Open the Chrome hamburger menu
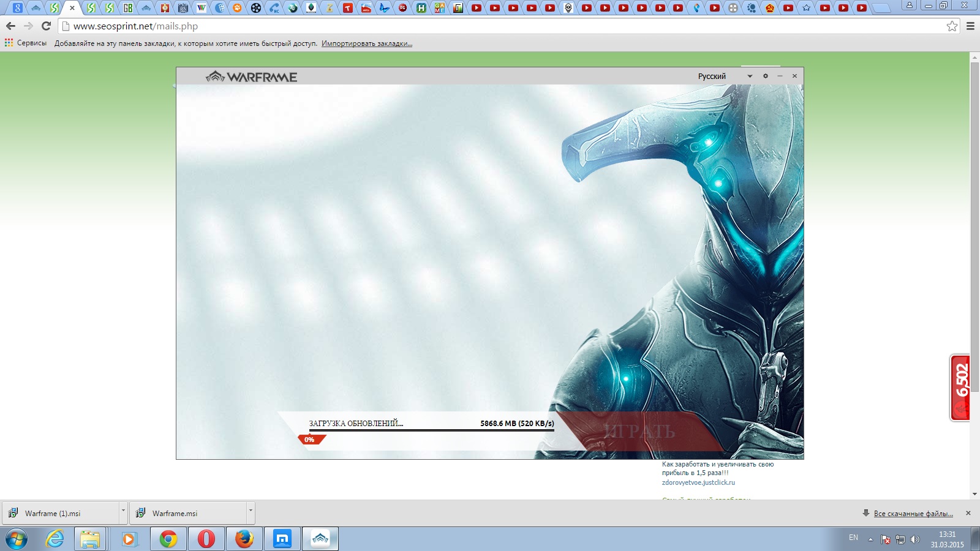980x551 pixels. [970, 26]
